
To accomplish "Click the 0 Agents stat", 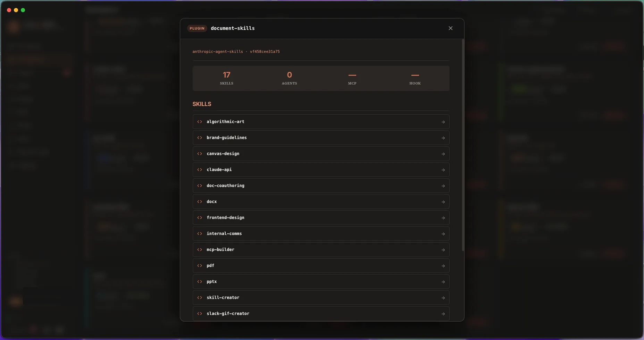I will point(289,78).
